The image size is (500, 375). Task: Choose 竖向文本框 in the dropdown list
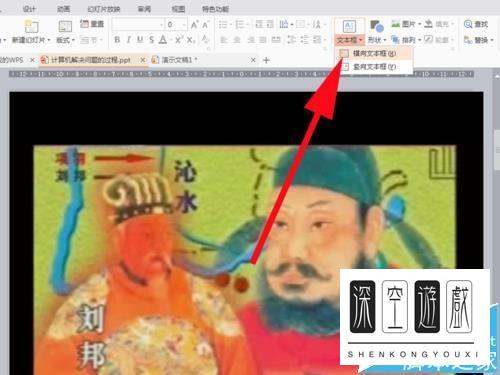[x=374, y=67]
